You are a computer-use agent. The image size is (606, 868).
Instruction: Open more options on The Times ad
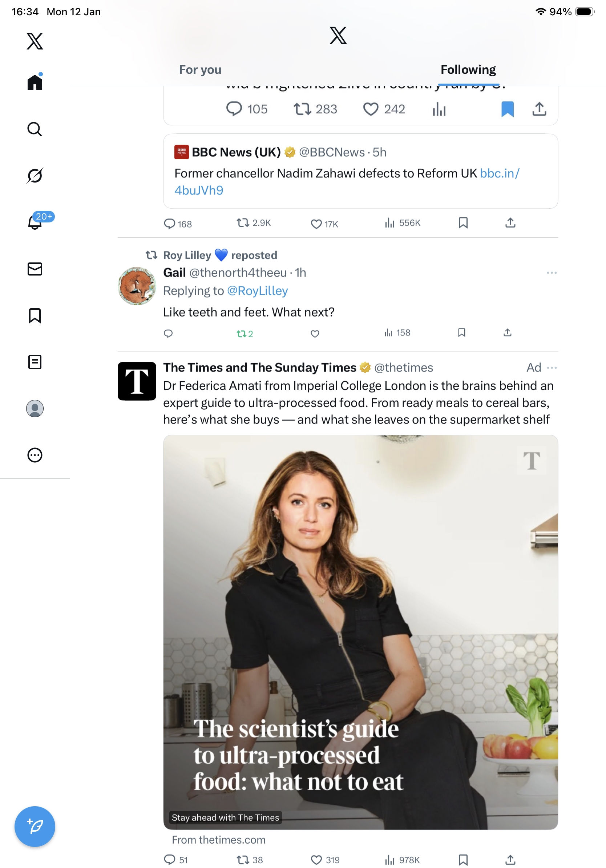click(552, 368)
